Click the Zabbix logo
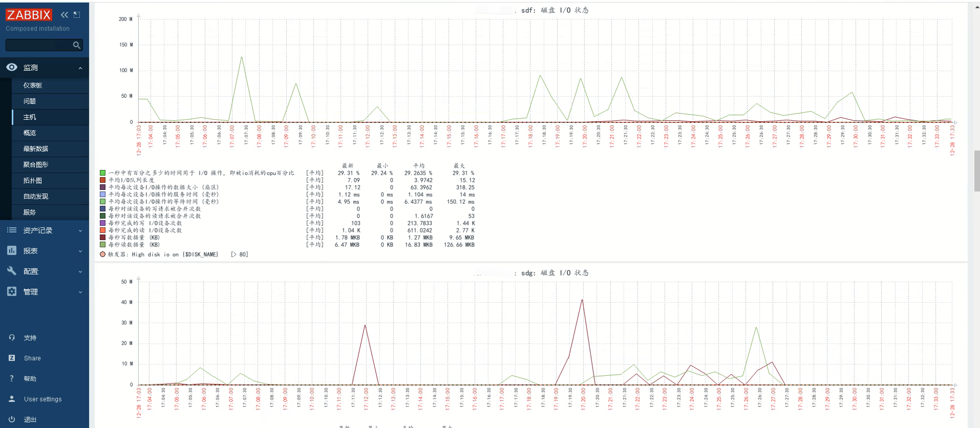The height and width of the screenshot is (428, 980). (x=28, y=14)
